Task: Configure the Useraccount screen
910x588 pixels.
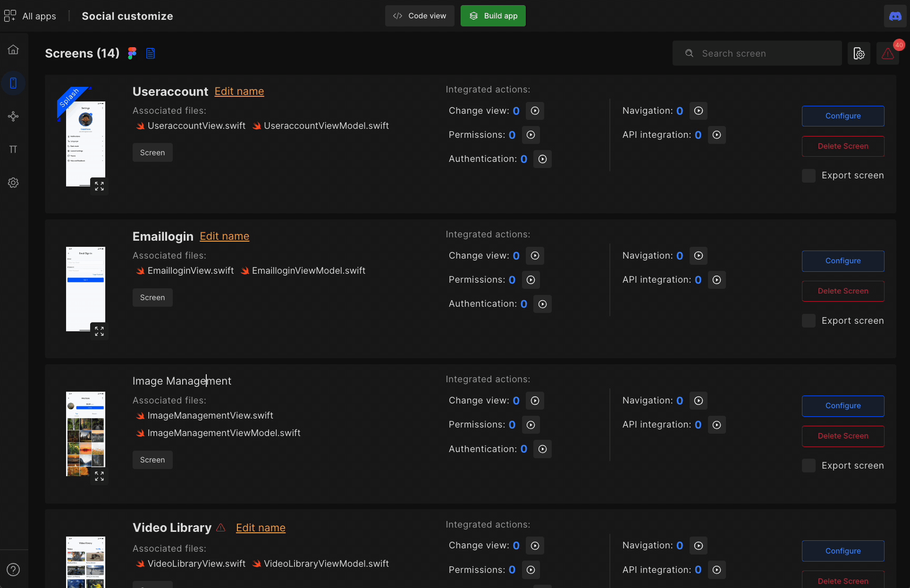Action: (843, 116)
